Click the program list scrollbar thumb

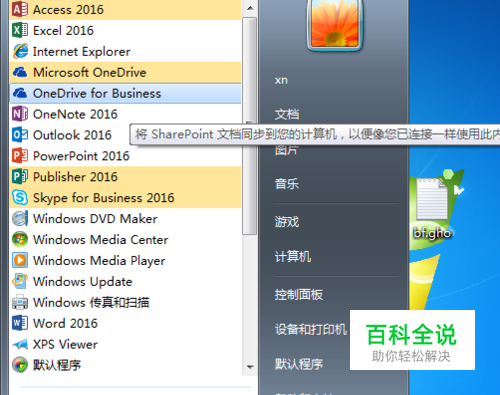coord(250,126)
